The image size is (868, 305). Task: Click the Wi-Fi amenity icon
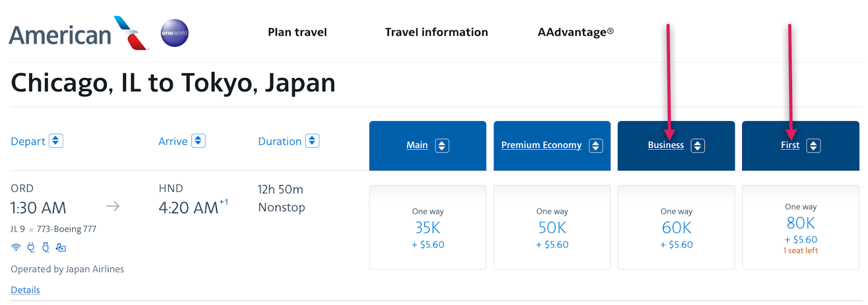point(16,247)
